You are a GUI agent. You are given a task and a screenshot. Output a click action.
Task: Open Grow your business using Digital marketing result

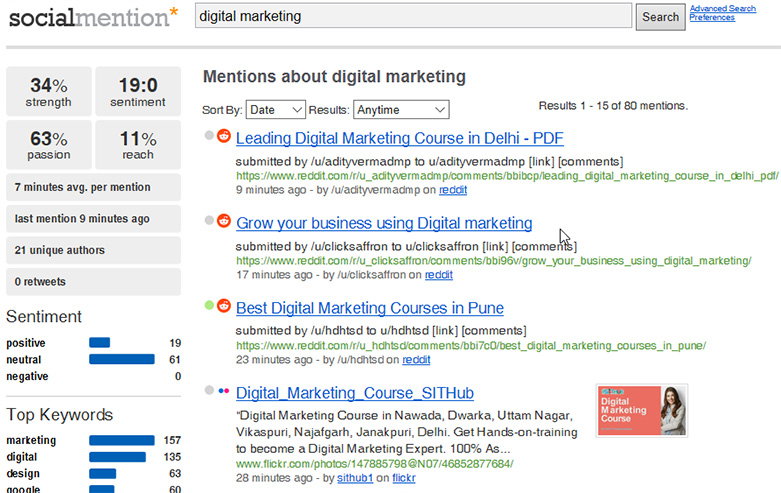384,223
